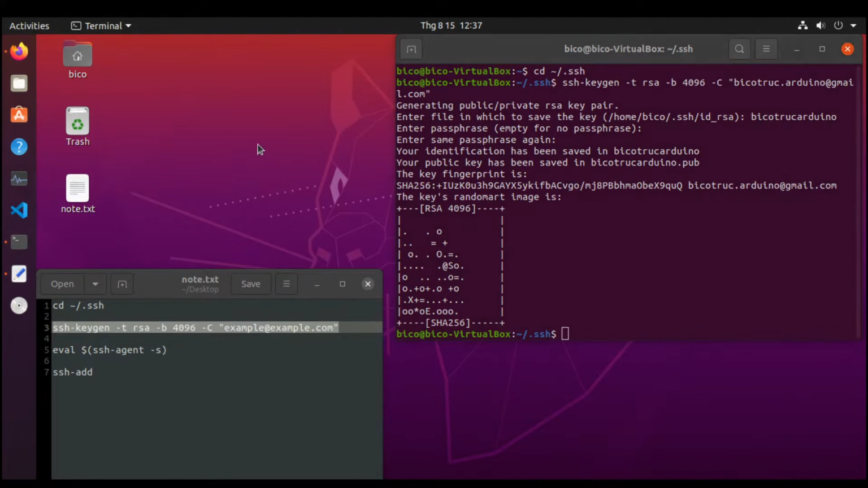The width and height of the screenshot is (868, 488).
Task: Open the Terminal icon in the dock
Action: 19,242
